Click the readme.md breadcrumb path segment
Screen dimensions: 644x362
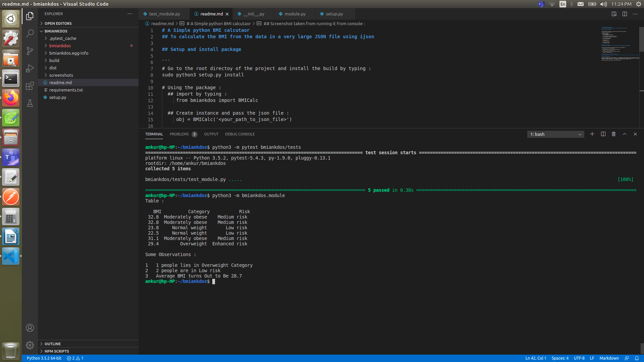[x=162, y=23]
